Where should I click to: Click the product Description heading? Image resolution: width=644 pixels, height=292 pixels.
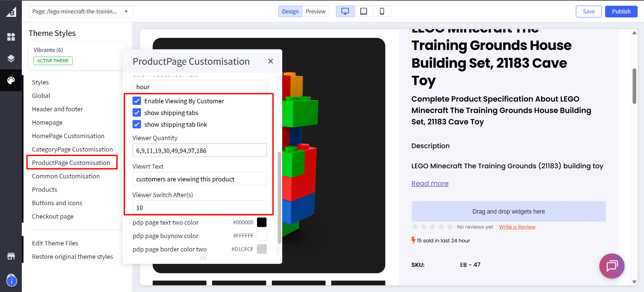click(431, 146)
